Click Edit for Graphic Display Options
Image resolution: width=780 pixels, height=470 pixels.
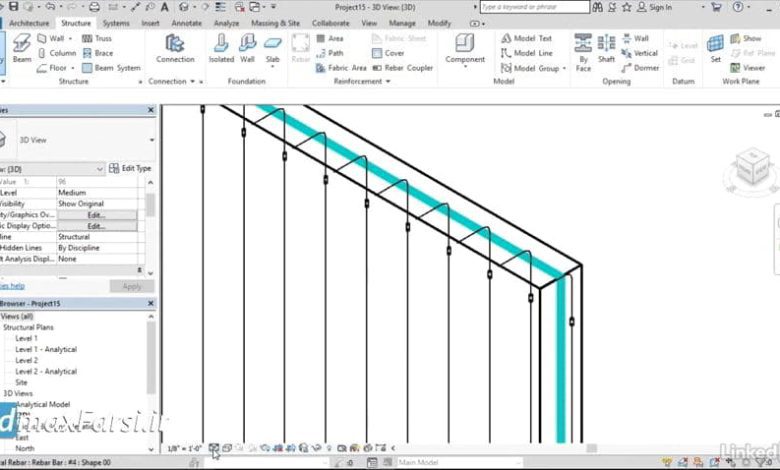point(97,226)
